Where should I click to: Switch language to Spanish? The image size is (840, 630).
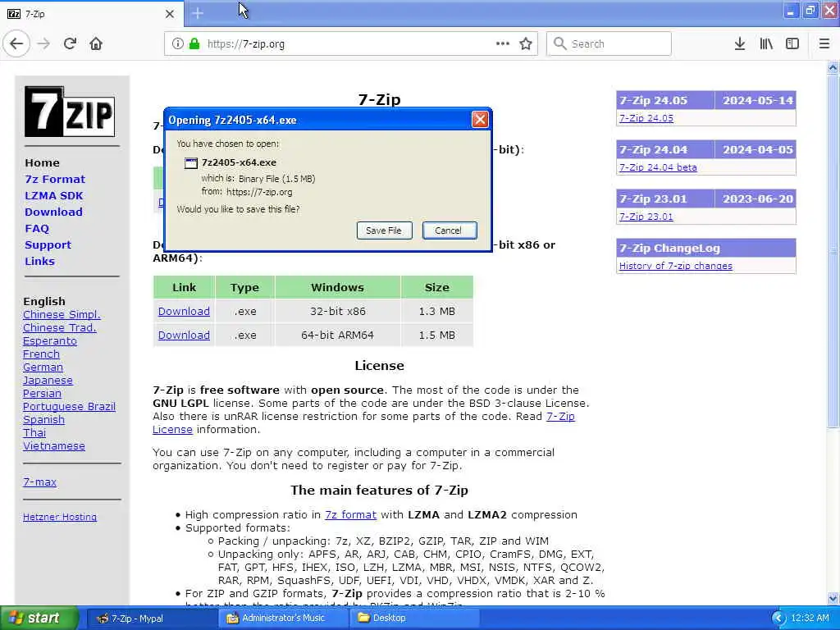coord(43,419)
